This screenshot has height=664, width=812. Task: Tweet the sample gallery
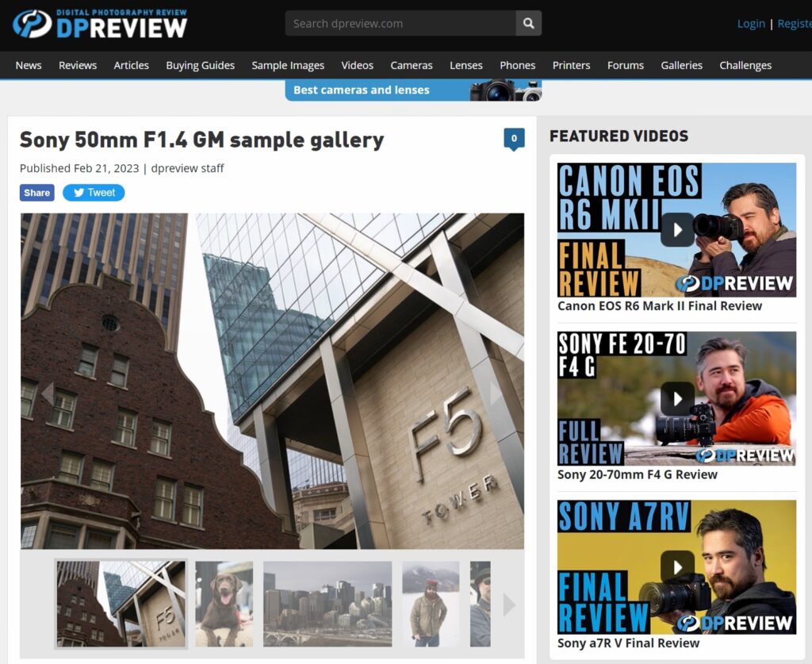pyautogui.click(x=94, y=193)
